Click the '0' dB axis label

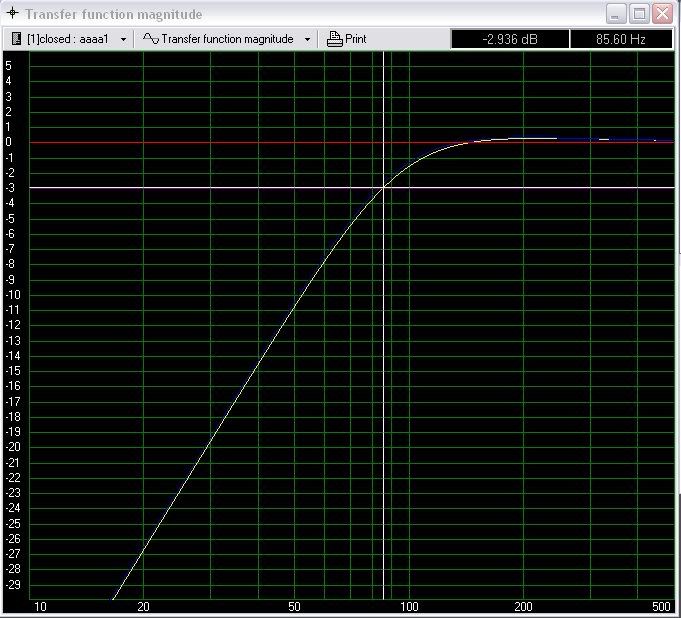coord(8,142)
